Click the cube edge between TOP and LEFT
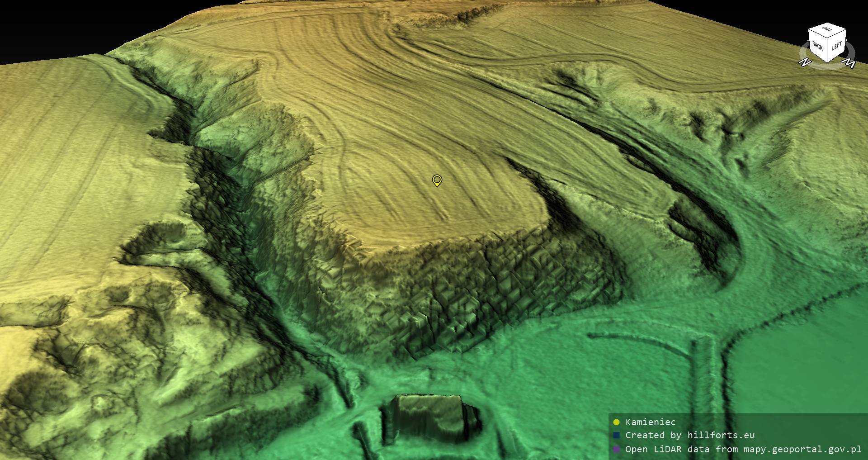This screenshot has height=460, width=868. tap(837, 33)
